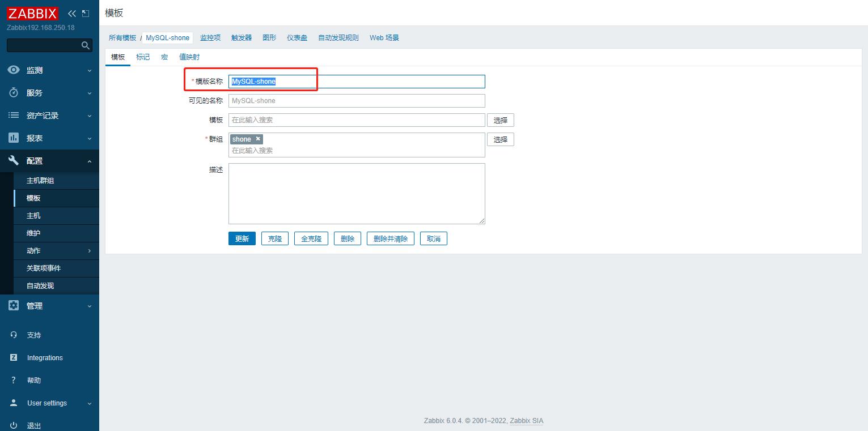Click the power icon for 退出
Image resolution: width=868 pixels, height=431 pixels.
pyautogui.click(x=14, y=425)
